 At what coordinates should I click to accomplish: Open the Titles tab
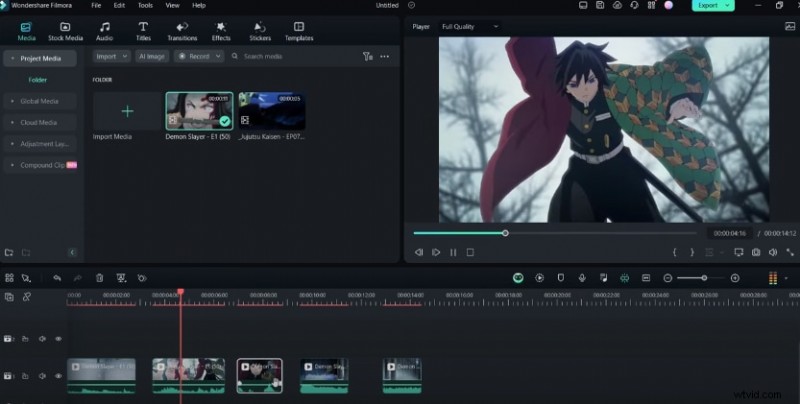pyautogui.click(x=143, y=31)
